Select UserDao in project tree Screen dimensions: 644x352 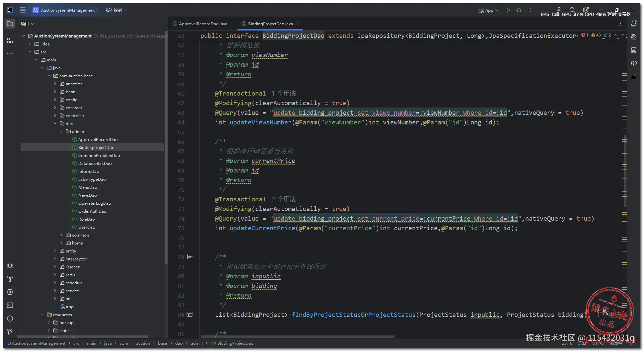tap(87, 227)
